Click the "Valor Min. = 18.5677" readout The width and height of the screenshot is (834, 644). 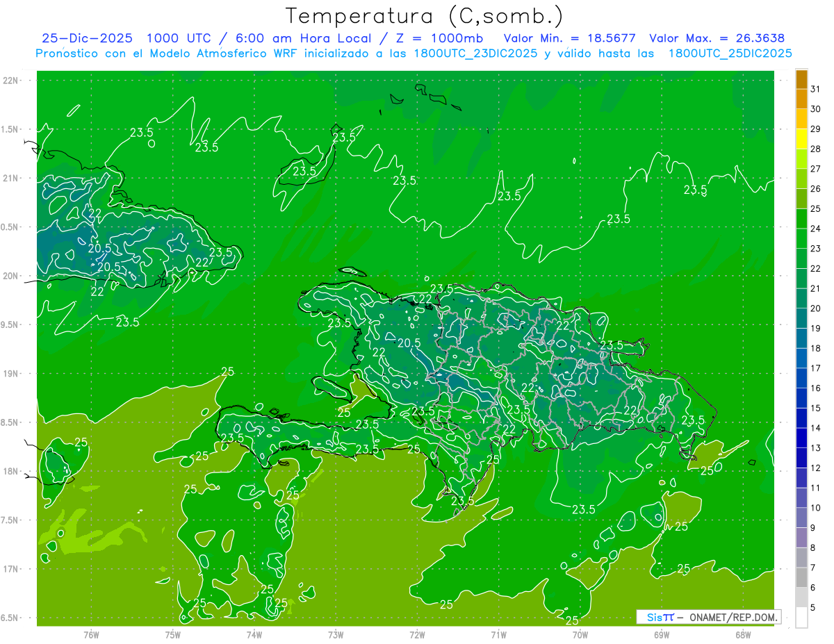click(570, 38)
